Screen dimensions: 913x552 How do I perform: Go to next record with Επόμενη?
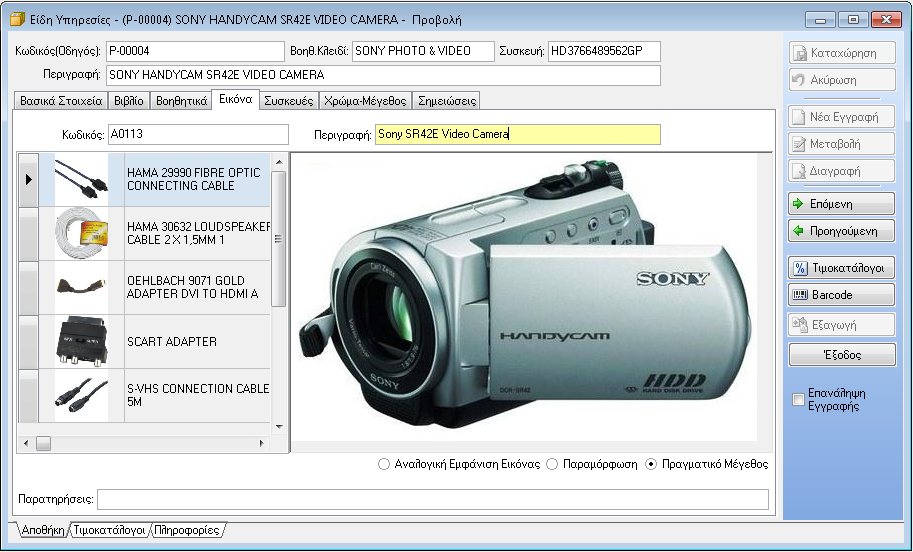pos(842,204)
